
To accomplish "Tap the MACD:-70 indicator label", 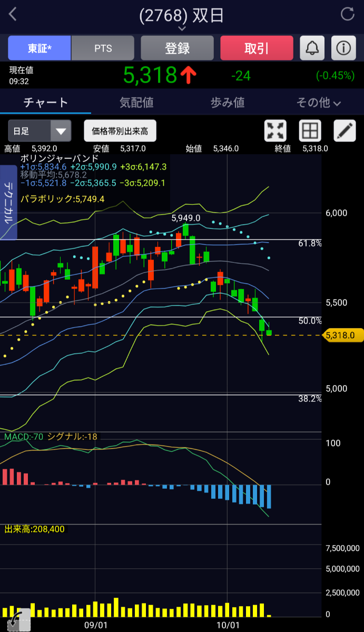I will point(24,437).
